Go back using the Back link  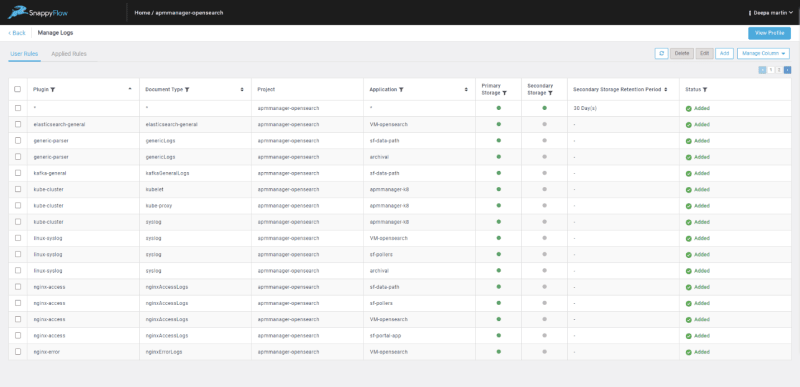click(16, 33)
